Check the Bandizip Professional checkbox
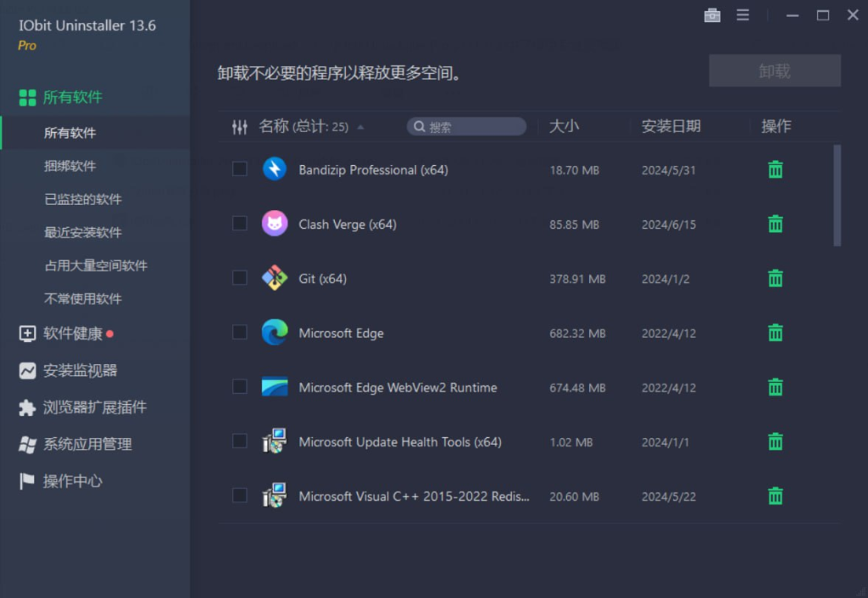868x598 pixels. pyautogui.click(x=240, y=169)
